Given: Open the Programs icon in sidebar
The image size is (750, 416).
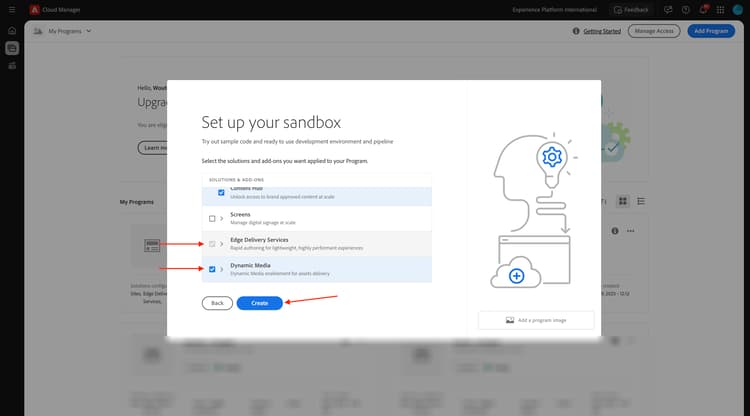Looking at the screenshot, I should click(12, 48).
